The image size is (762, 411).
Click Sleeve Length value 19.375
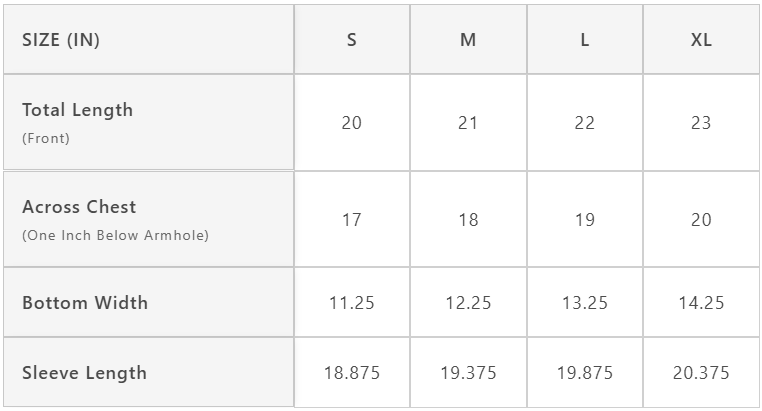(x=468, y=373)
